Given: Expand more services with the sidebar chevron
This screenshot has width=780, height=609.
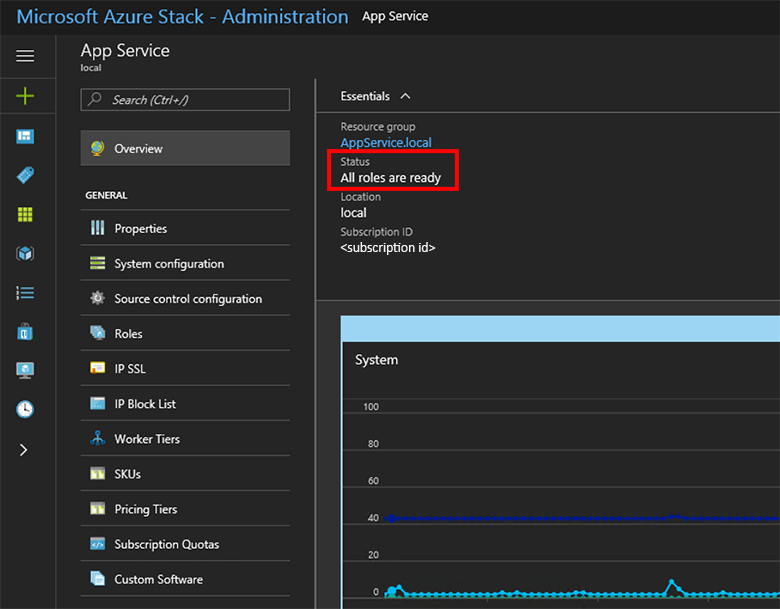Looking at the screenshot, I should pyautogui.click(x=25, y=450).
